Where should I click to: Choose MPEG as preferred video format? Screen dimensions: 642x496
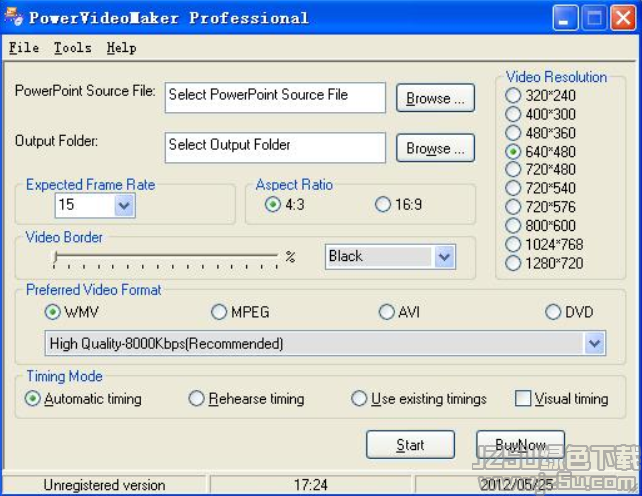240,312
